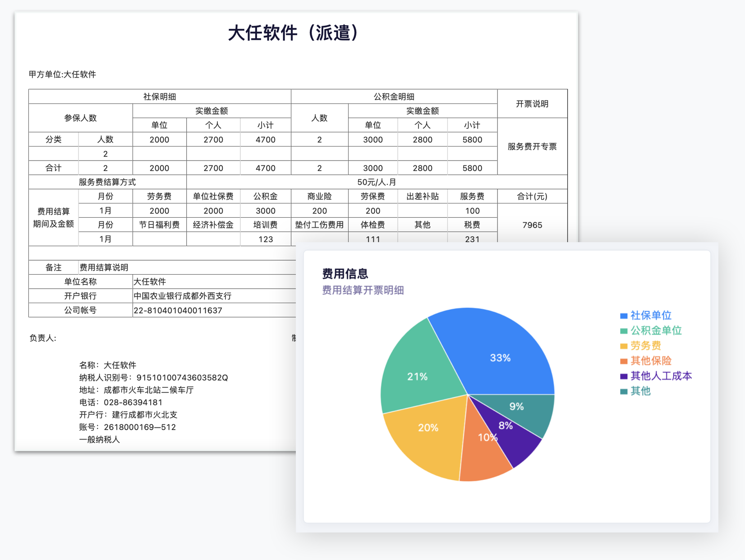The image size is (745, 560).
Task: Select the 经济补偿金 column header
Action: tap(213, 225)
